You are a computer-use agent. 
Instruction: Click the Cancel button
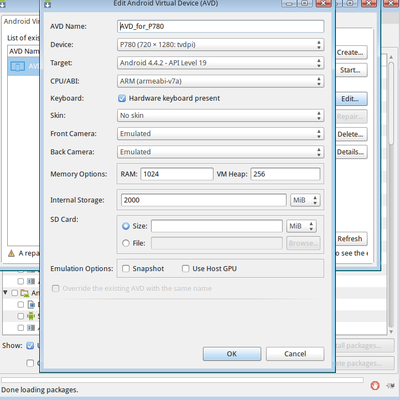pos(295,354)
